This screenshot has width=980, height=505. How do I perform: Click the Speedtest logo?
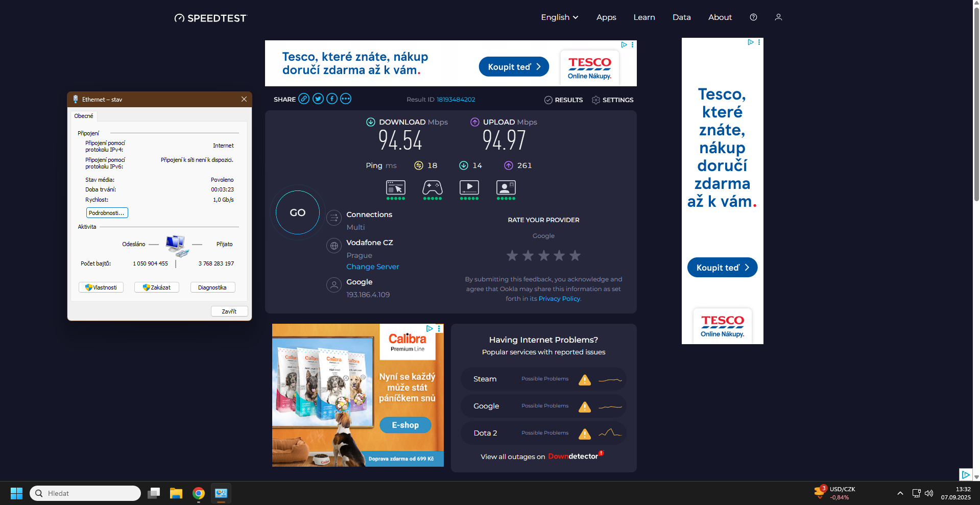[x=210, y=18]
